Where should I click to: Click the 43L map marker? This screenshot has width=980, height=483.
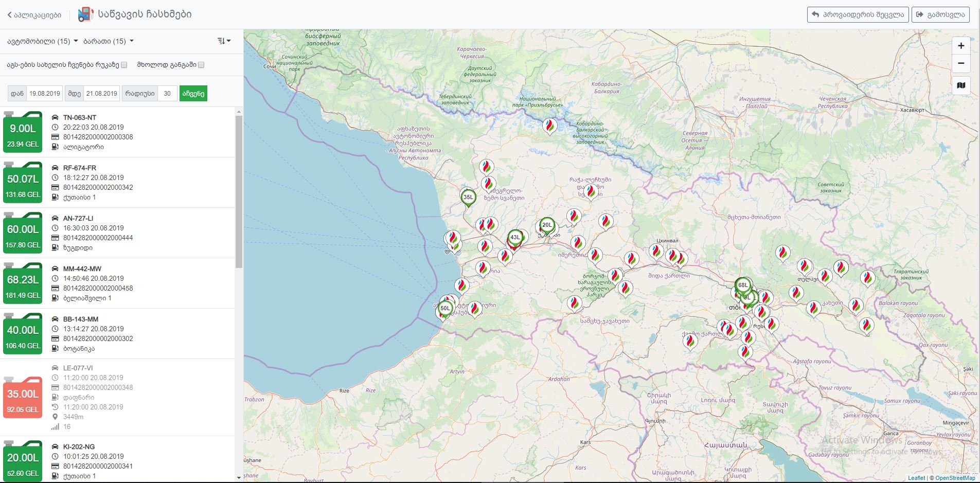(515, 238)
